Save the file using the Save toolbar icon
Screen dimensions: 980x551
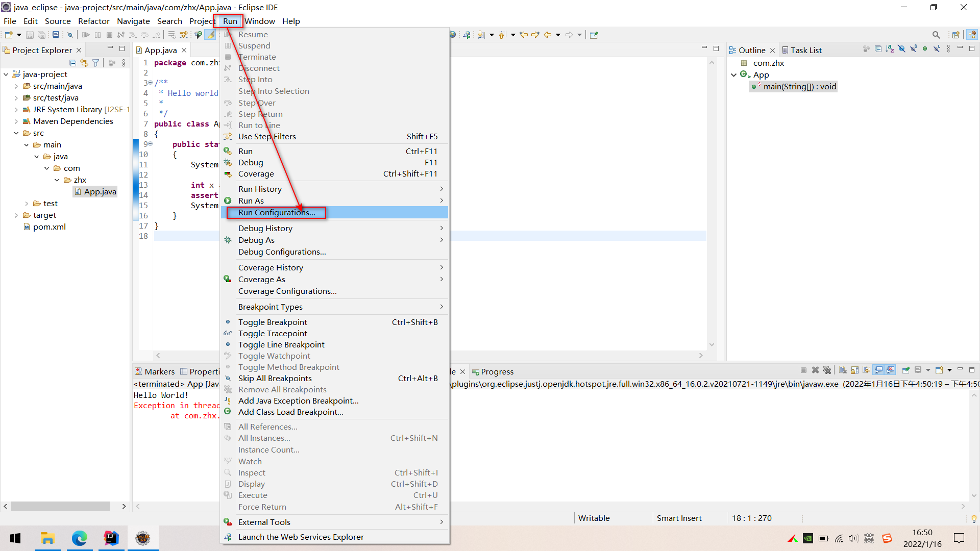(31, 35)
